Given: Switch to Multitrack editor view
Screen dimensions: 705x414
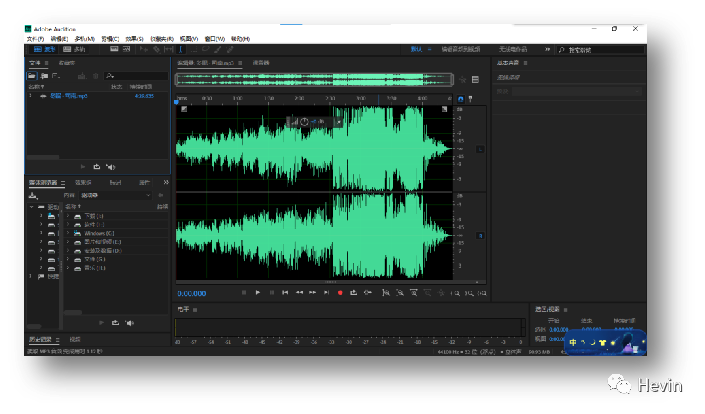Looking at the screenshot, I should 74,49.
